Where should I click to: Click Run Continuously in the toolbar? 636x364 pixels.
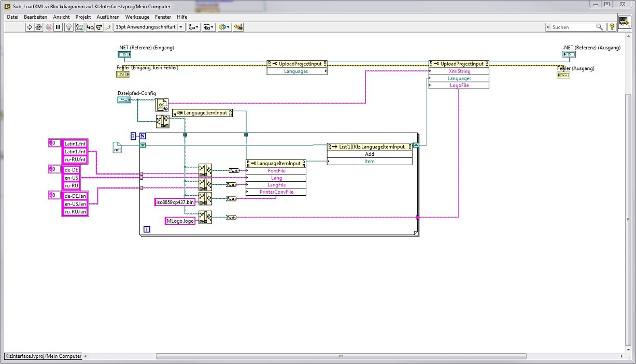[x=39, y=27]
